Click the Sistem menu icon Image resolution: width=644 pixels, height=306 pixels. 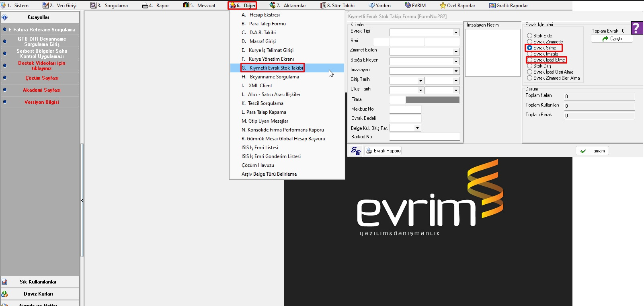[x=3, y=5]
